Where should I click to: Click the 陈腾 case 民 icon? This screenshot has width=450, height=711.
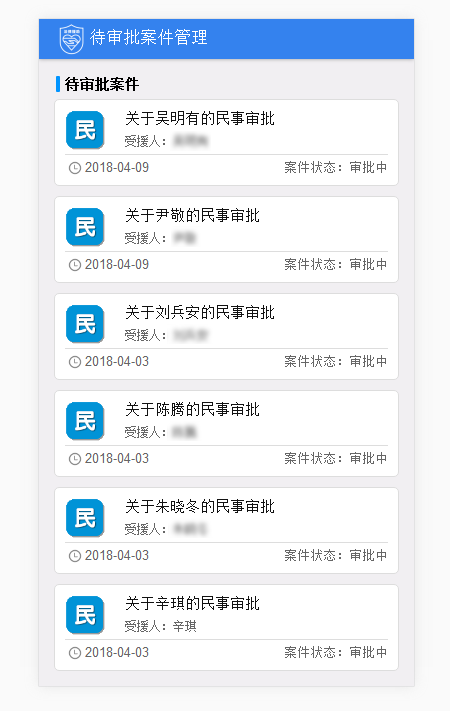click(x=85, y=421)
